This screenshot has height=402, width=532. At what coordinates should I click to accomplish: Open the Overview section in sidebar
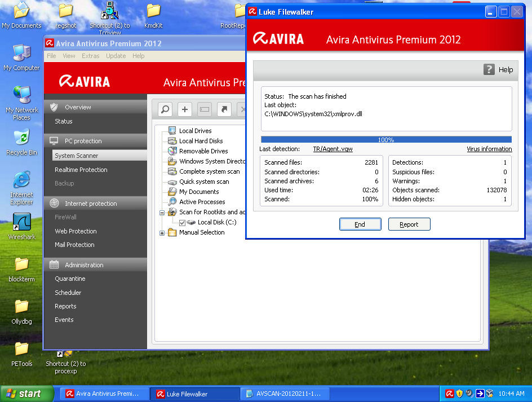pyautogui.click(x=95, y=107)
